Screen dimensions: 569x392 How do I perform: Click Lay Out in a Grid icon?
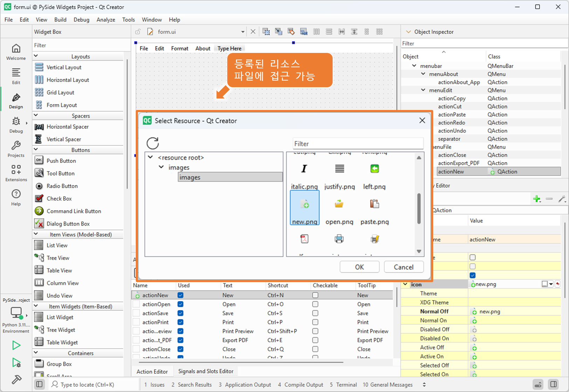click(379, 32)
